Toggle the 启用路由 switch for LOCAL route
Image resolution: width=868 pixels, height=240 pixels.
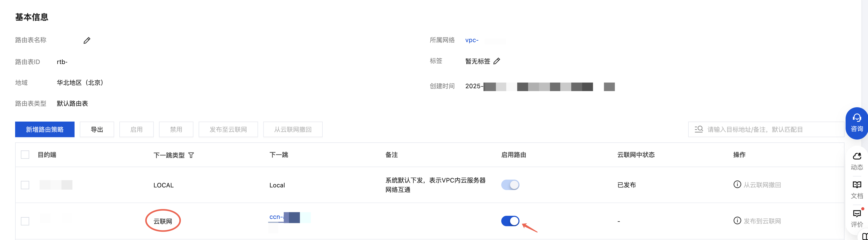pos(510,185)
